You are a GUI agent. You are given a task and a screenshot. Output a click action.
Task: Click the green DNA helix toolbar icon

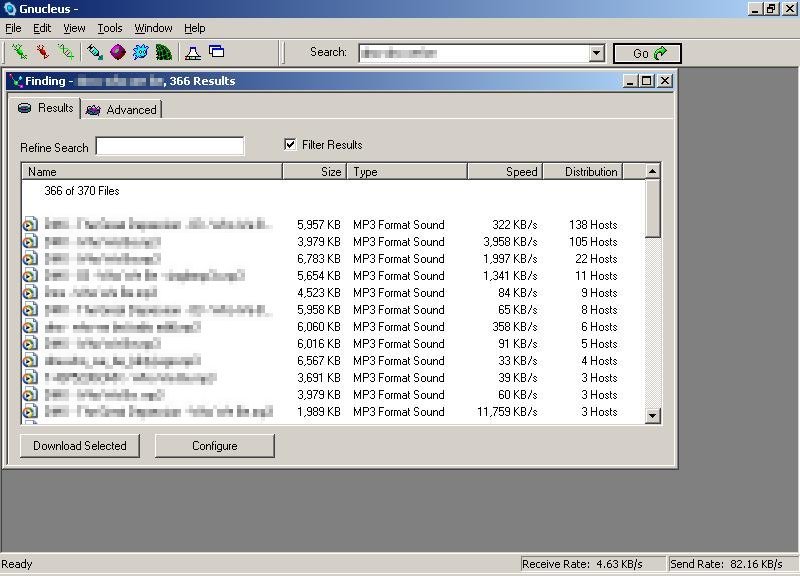point(66,52)
